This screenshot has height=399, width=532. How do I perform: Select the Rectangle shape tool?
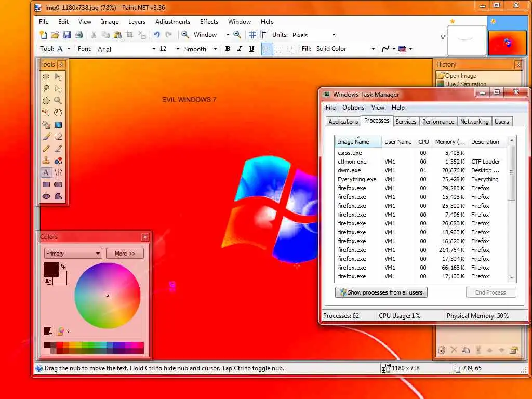click(x=46, y=184)
